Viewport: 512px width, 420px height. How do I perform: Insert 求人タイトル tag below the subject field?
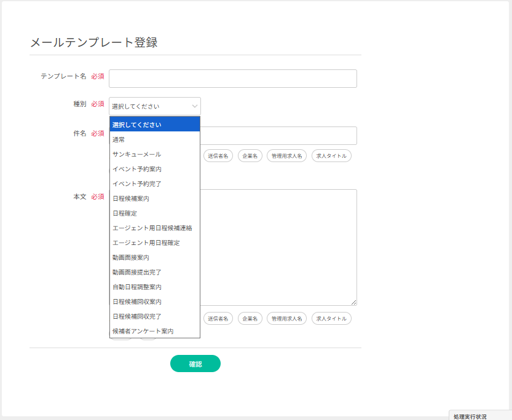click(x=331, y=156)
